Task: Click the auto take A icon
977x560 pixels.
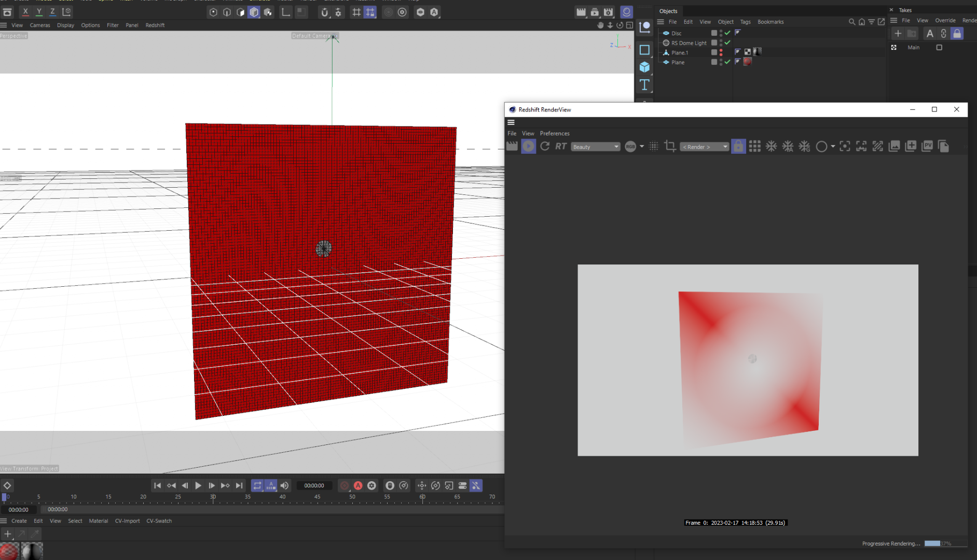Action: (x=930, y=34)
